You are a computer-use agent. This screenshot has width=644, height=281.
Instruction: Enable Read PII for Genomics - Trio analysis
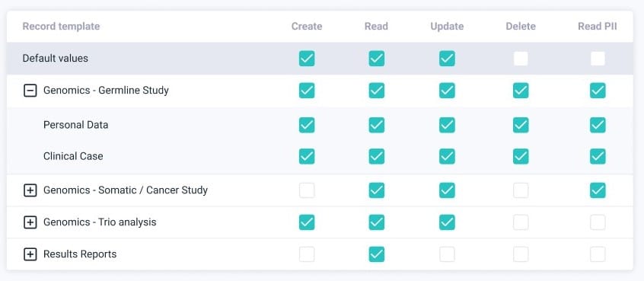pos(598,222)
